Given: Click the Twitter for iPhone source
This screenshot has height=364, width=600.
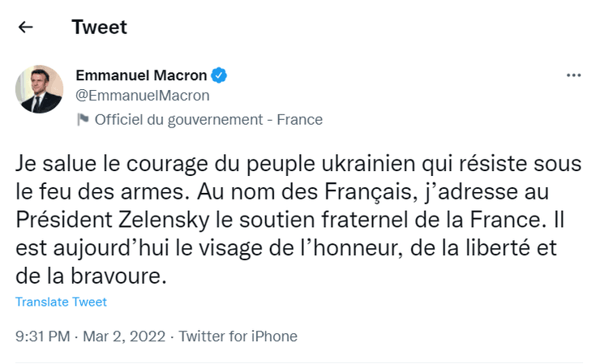Looking at the screenshot, I should (x=238, y=336).
